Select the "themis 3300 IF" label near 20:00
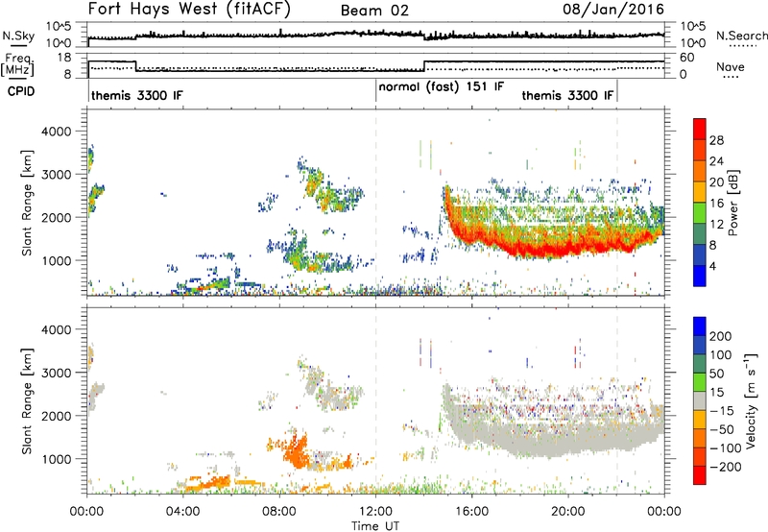This screenshot has width=768, height=532. point(567,95)
